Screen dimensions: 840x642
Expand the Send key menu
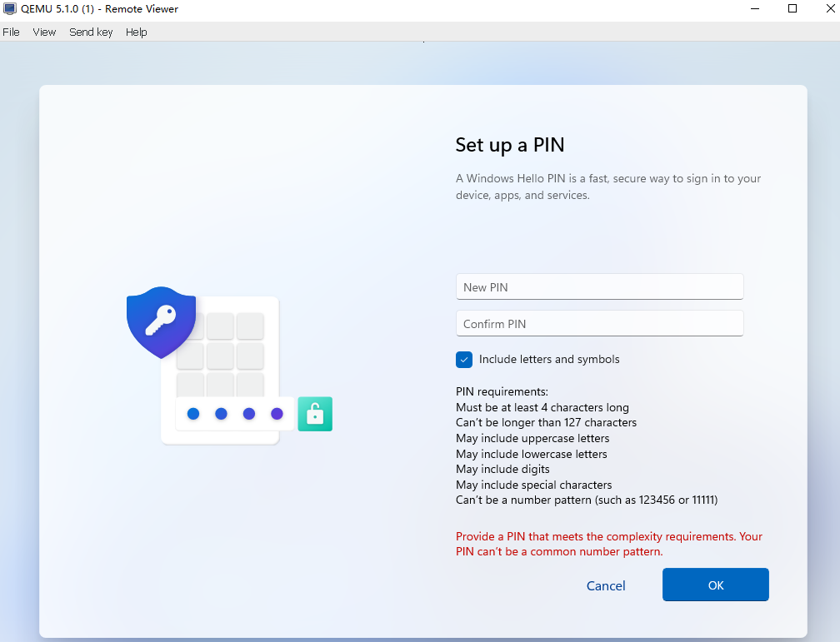pyautogui.click(x=91, y=32)
